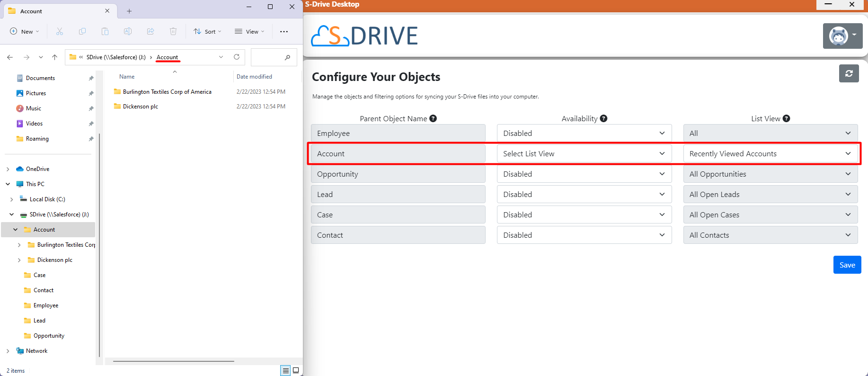Collapse the Account folder in tree
Image resolution: width=868 pixels, height=376 pixels.
tap(16, 230)
